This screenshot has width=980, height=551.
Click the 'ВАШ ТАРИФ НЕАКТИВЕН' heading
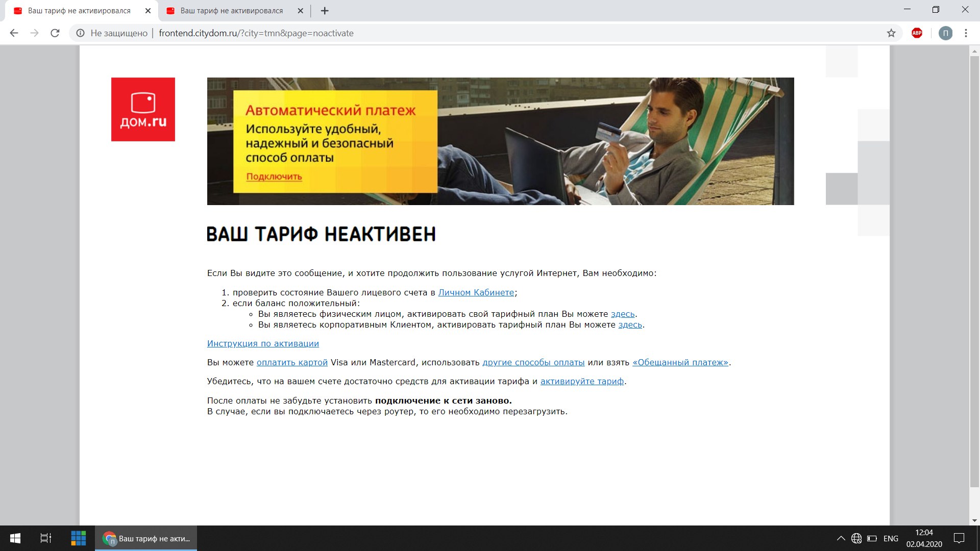click(x=321, y=235)
